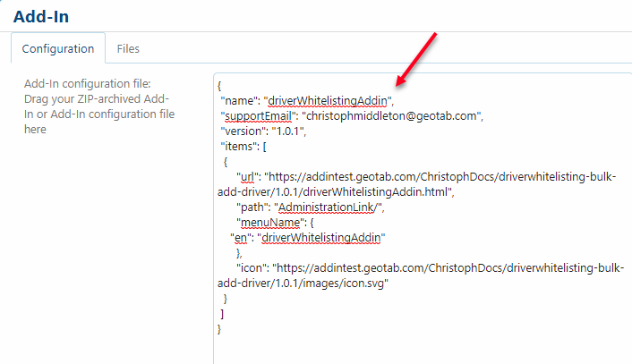This screenshot has width=632, height=364.
Task: Click the "icon" line with icon.svg URL
Action: (421, 275)
